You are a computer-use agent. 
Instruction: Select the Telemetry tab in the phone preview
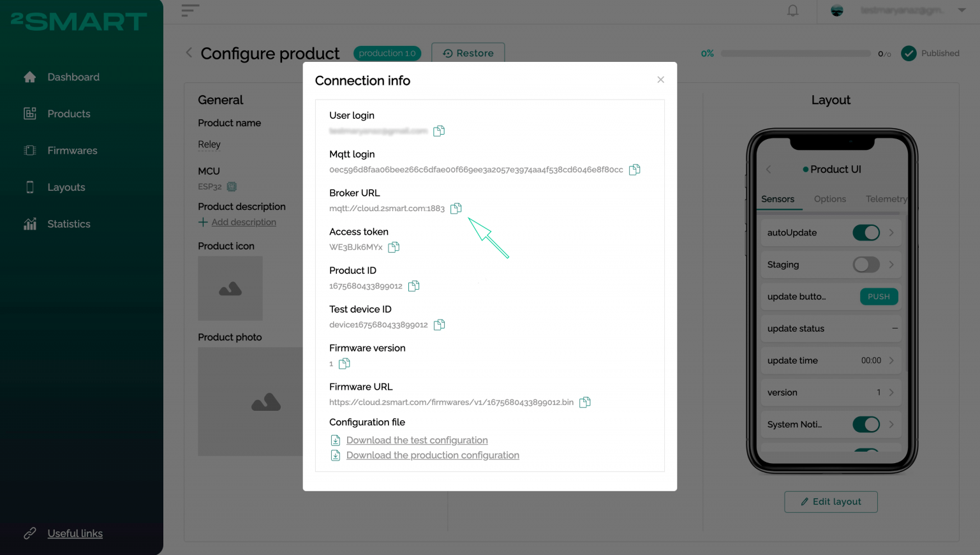coord(886,198)
